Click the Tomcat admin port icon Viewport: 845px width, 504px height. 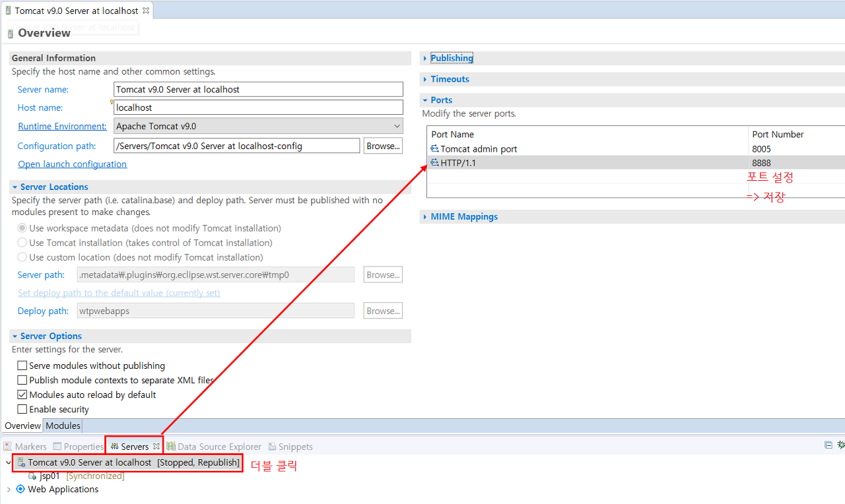click(x=434, y=149)
